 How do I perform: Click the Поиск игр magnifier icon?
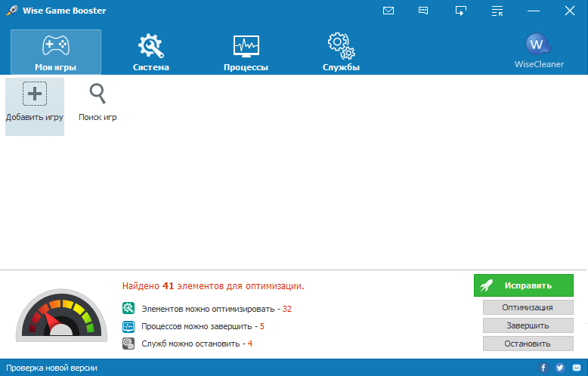tap(97, 94)
